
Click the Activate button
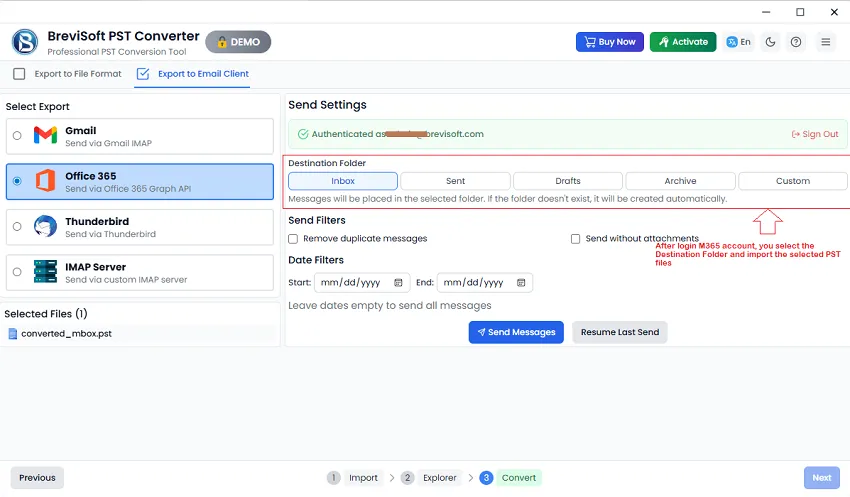tap(683, 42)
